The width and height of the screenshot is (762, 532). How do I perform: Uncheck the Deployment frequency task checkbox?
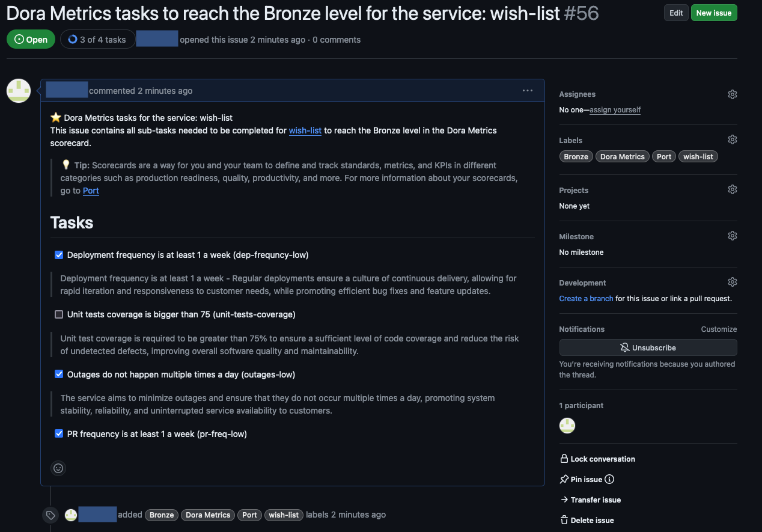coord(59,255)
